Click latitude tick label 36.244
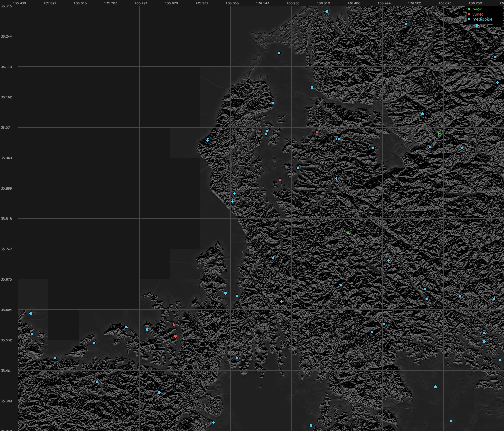 pyautogui.click(x=6, y=36)
